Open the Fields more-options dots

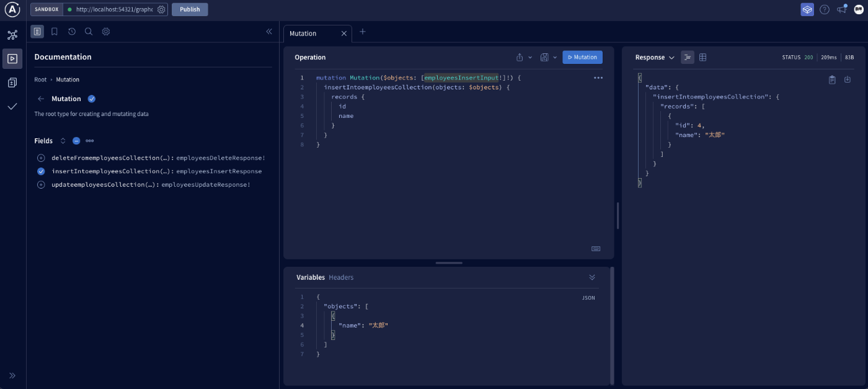90,141
